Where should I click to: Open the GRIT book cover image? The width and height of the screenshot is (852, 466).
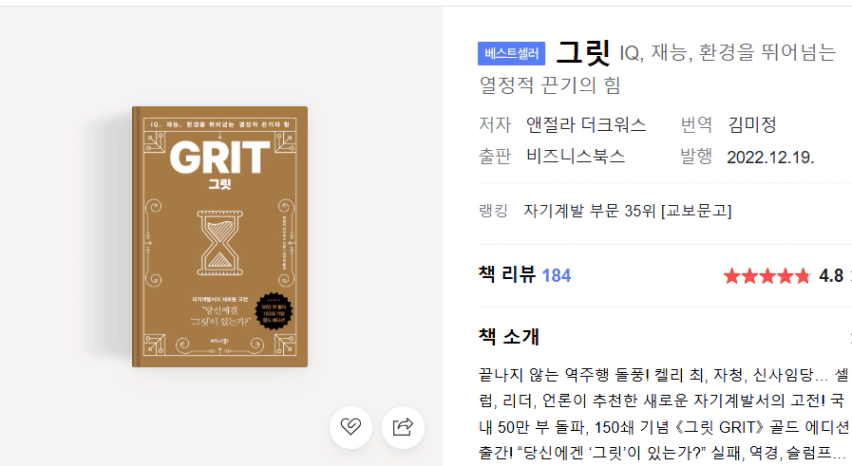coord(220,236)
